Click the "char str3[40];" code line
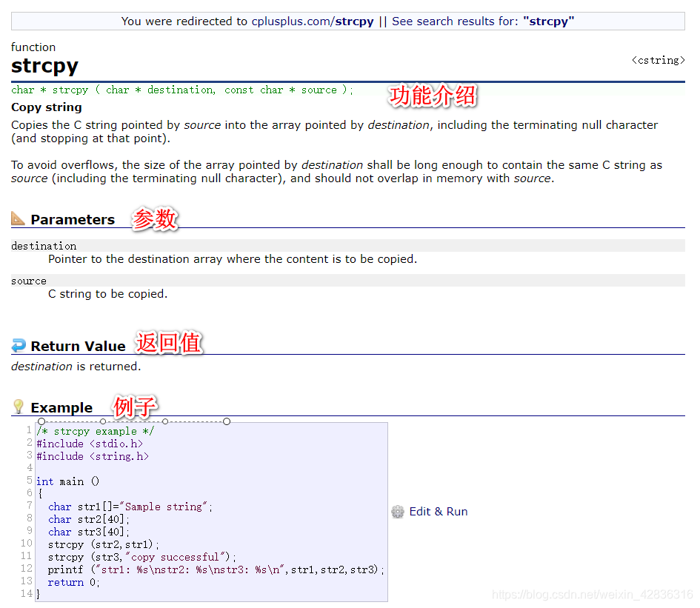This screenshot has width=700, height=608. (89, 532)
